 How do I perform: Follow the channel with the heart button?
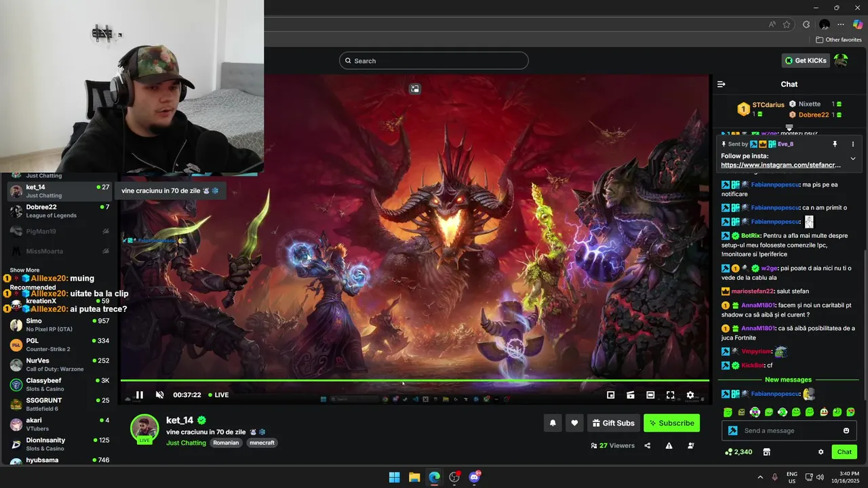(574, 423)
